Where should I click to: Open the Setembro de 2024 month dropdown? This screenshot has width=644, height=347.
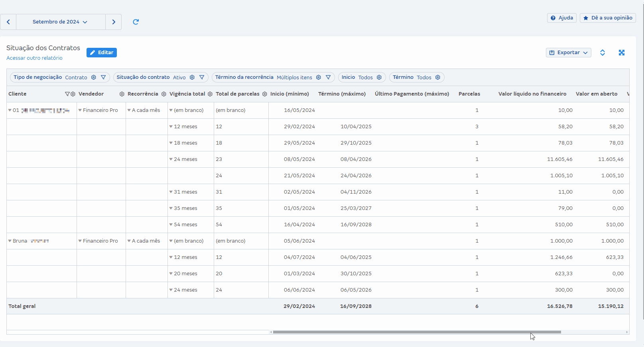pos(60,22)
